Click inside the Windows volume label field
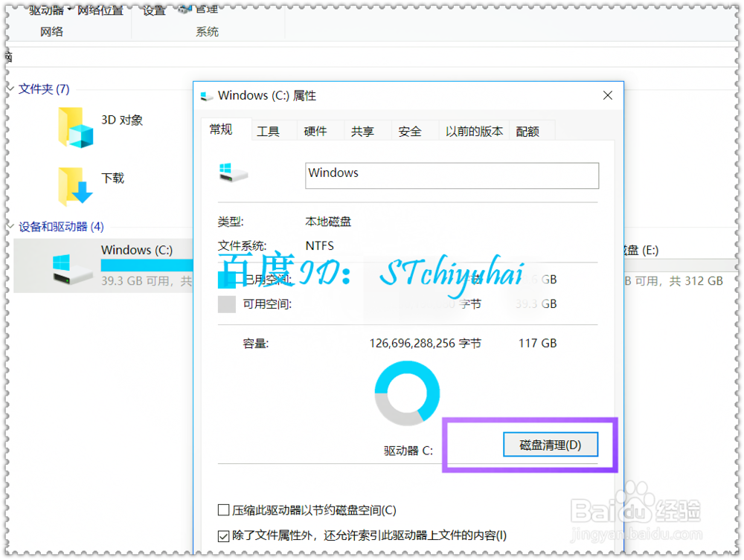Viewport: 744px width, 560px height. pyautogui.click(x=452, y=176)
